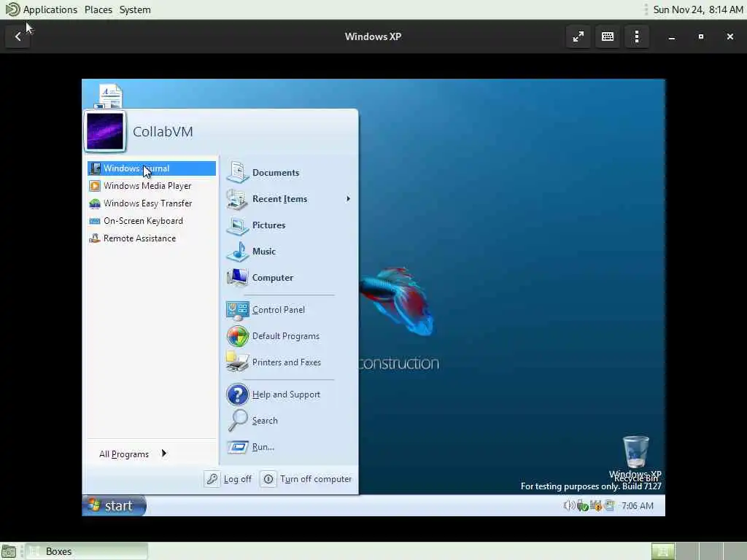Click the date and time panel clock
Image resolution: width=747 pixels, height=560 pixels.
click(698, 9)
